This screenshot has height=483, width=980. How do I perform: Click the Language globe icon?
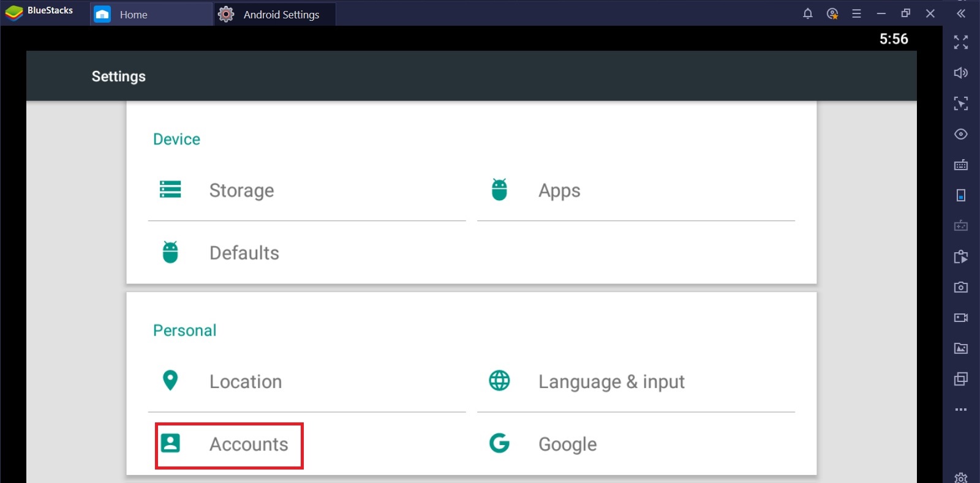point(499,380)
